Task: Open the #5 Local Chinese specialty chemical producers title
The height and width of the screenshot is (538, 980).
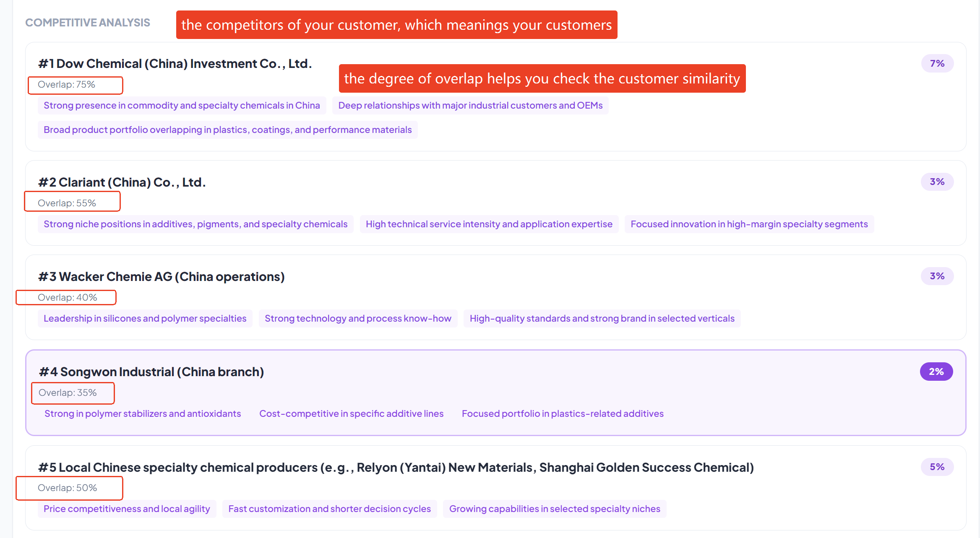Action: click(396, 468)
